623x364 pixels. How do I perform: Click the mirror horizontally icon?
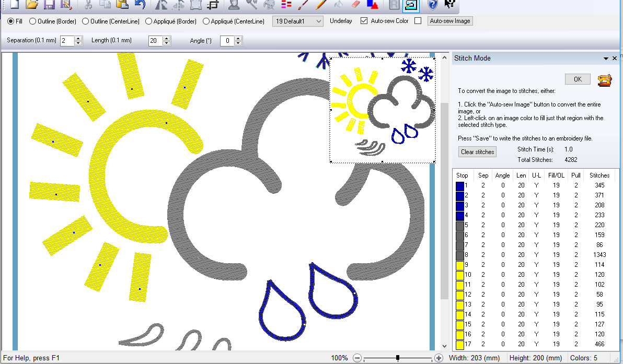[x=161, y=4]
